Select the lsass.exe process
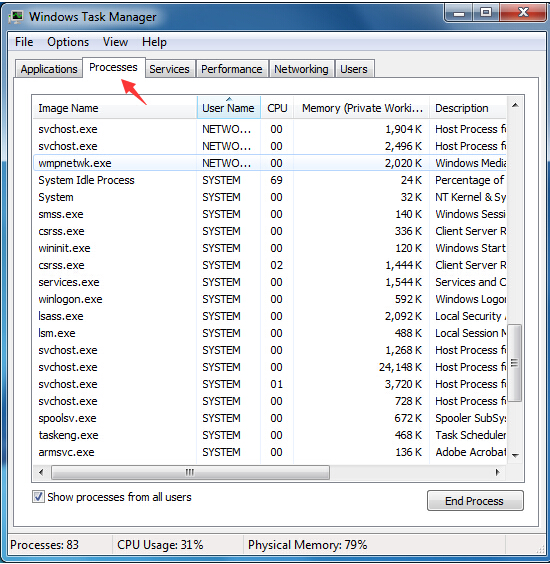Image resolution: width=550 pixels, height=564 pixels. [x=270, y=316]
